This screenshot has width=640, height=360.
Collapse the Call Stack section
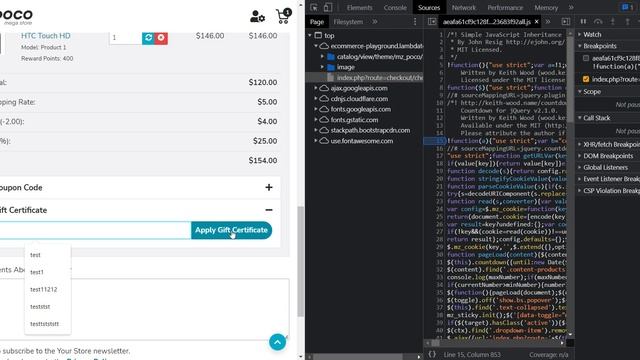[x=580, y=118]
